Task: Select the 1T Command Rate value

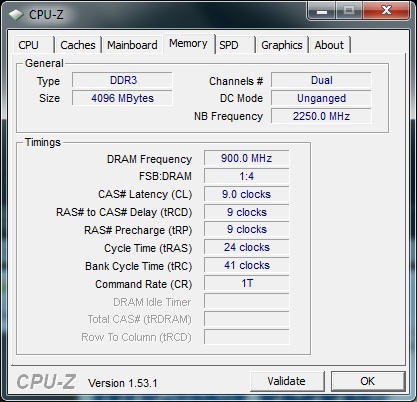Action: [x=247, y=284]
